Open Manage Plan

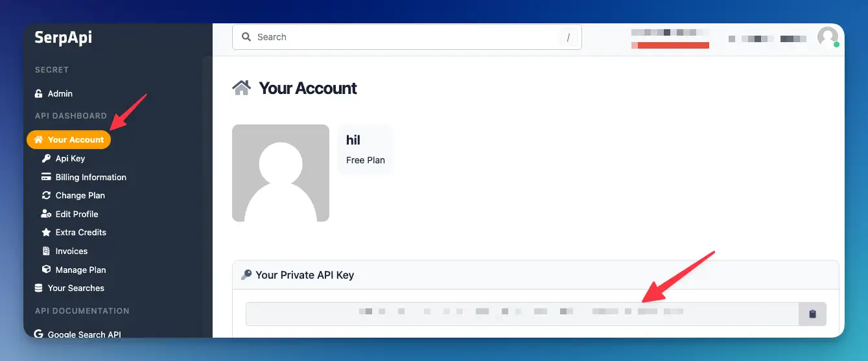(81, 270)
